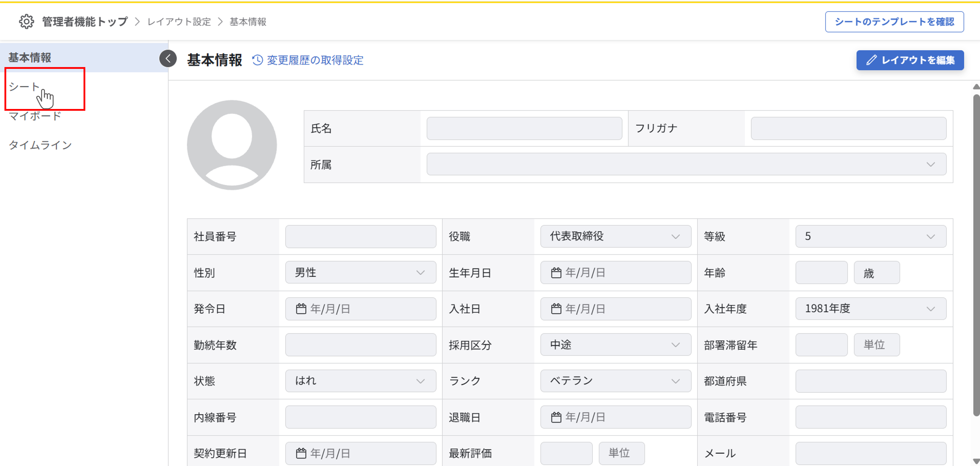The width and height of the screenshot is (980, 466).
Task: Click the 勤続年数 input field
Action: pos(361,345)
